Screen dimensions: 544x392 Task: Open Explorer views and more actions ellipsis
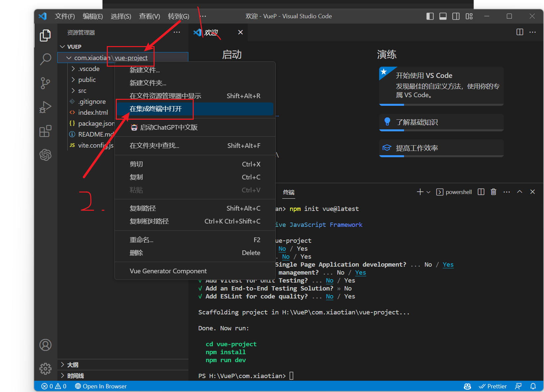pyautogui.click(x=177, y=32)
